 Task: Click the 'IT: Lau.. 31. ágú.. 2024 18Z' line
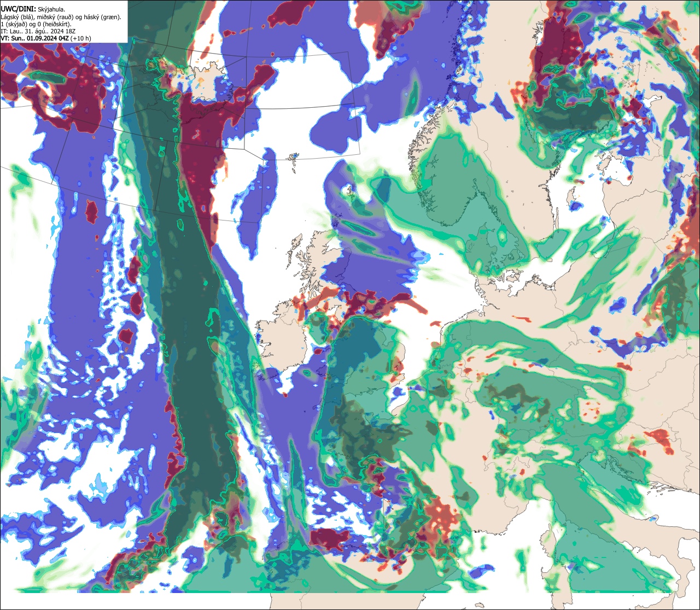37,31
